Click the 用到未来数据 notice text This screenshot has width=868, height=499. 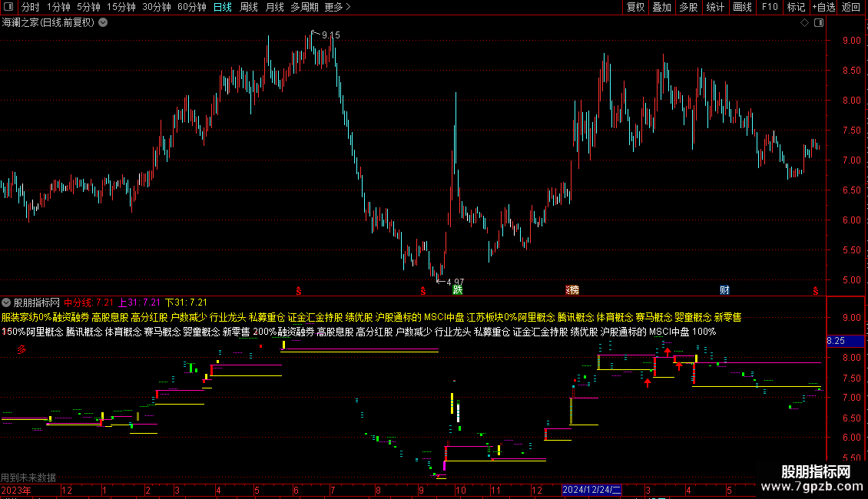[28, 478]
